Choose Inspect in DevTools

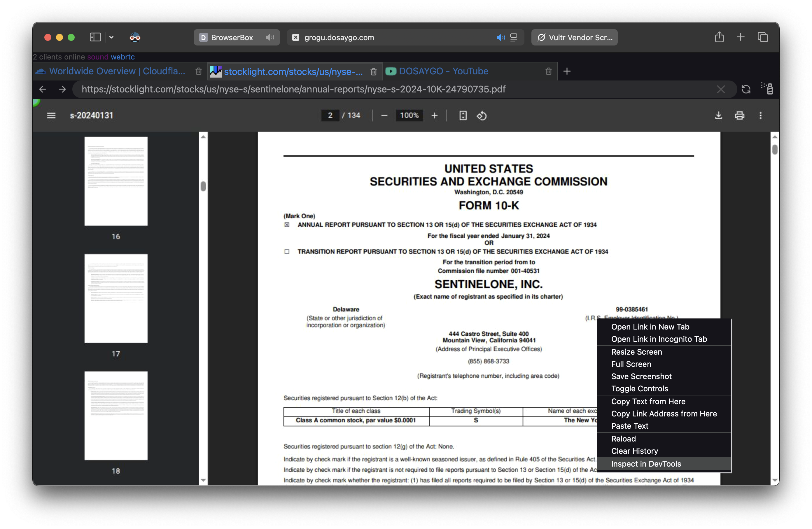point(664,464)
